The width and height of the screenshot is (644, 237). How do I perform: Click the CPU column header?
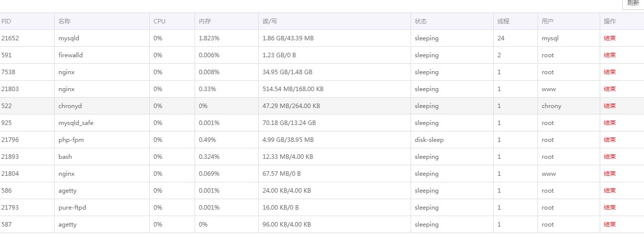click(159, 21)
